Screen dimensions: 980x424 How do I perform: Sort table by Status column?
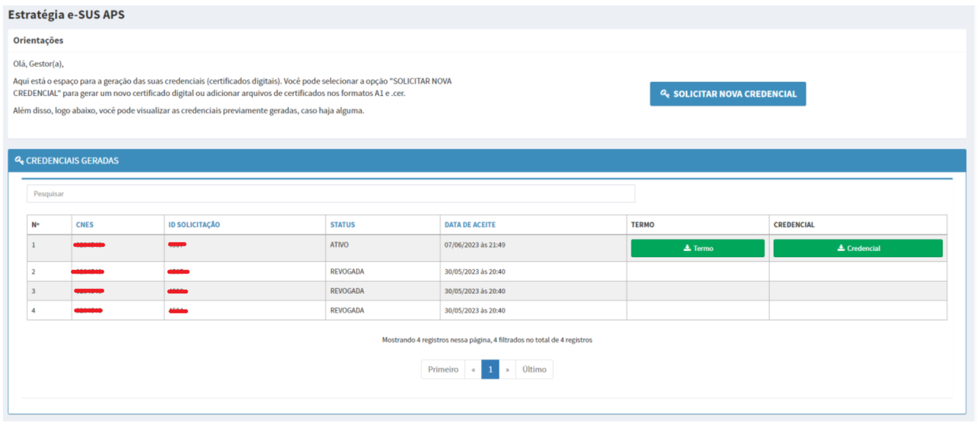[342, 225]
